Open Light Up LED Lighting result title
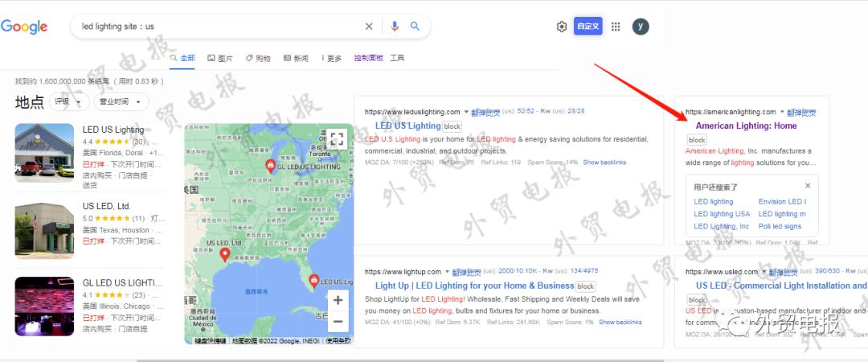The image size is (868, 362). pyautogui.click(x=474, y=286)
